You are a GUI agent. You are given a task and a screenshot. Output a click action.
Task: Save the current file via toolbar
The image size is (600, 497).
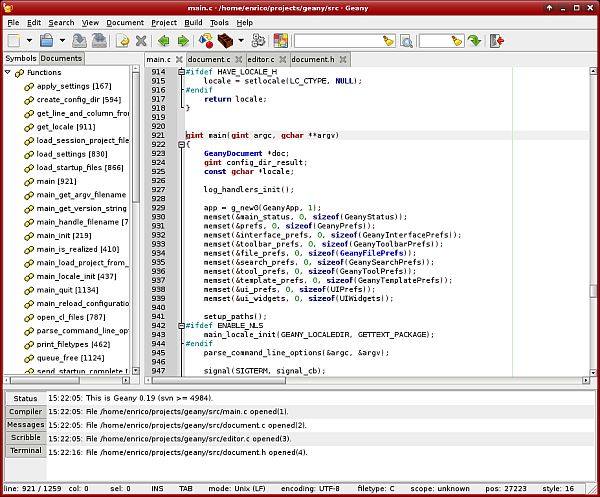click(x=80, y=41)
